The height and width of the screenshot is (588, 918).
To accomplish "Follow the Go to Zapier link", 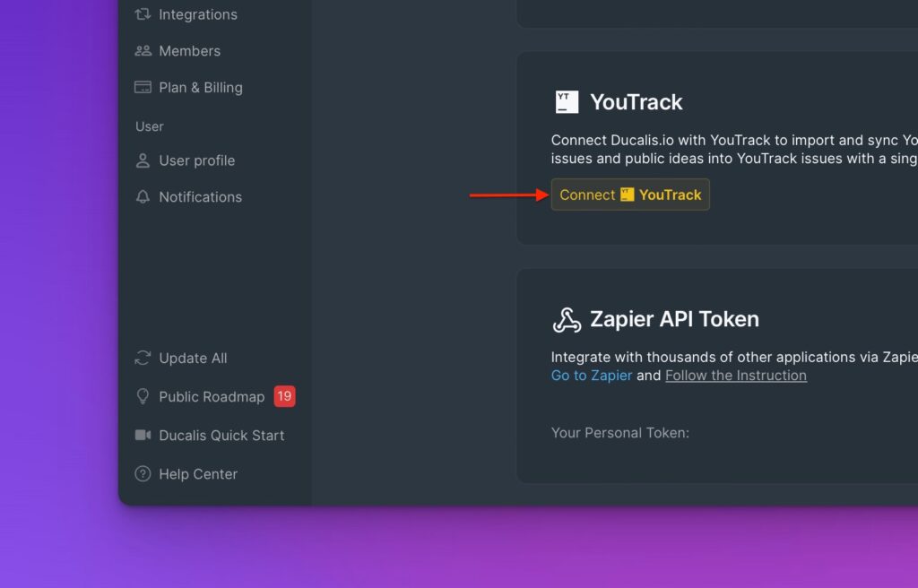I will [592, 376].
